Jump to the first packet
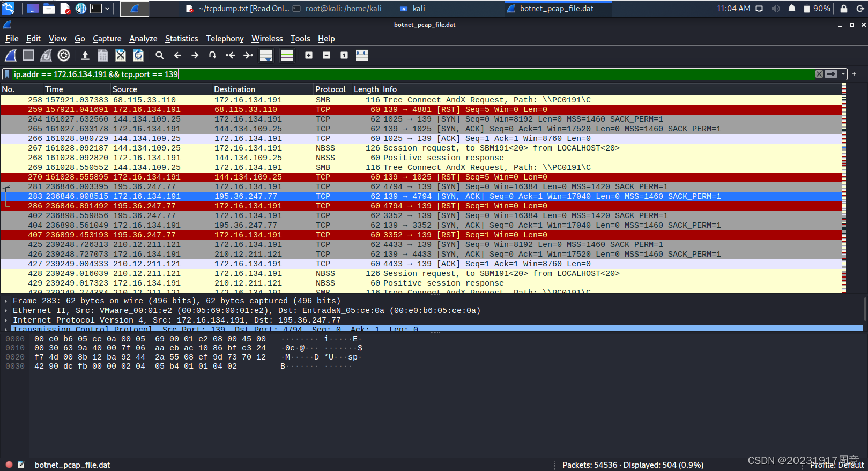The image size is (868, 471). click(231, 55)
